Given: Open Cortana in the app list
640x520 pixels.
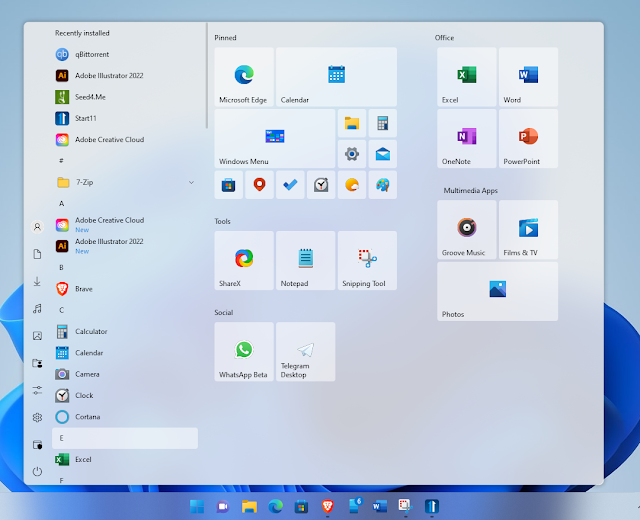Looking at the screenshot, I should [125, 417].
